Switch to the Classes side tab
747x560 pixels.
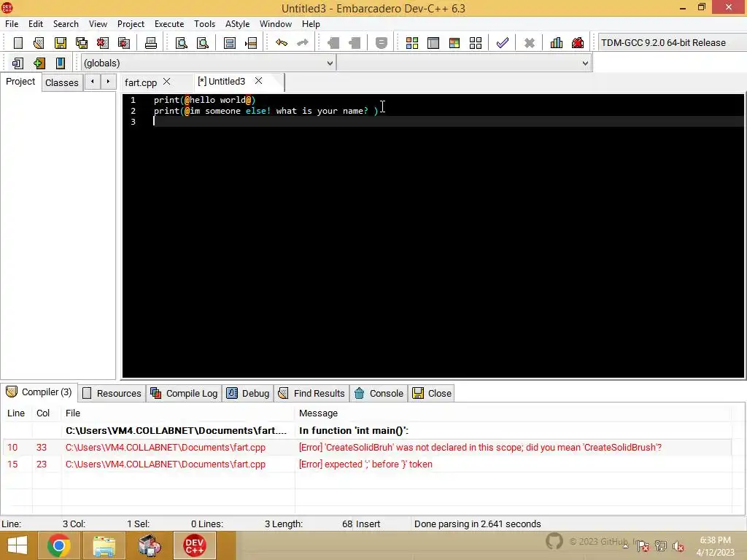(62, 82)
